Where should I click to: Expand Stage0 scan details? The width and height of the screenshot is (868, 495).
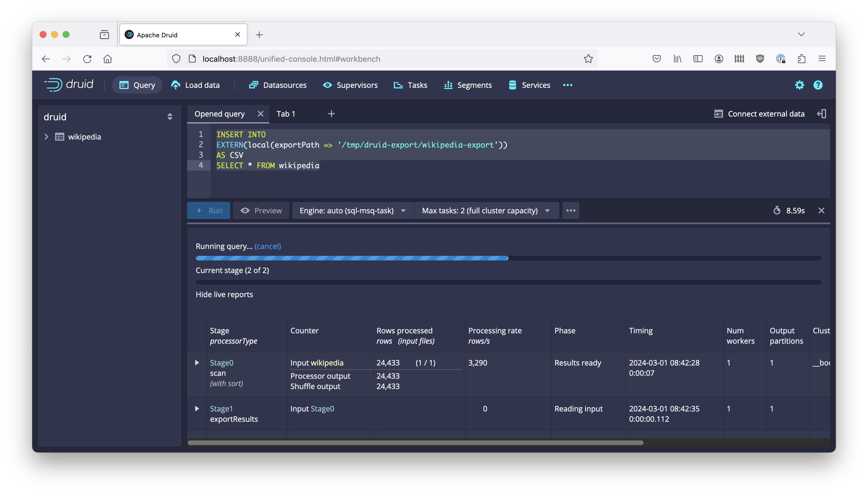(197, 363)
